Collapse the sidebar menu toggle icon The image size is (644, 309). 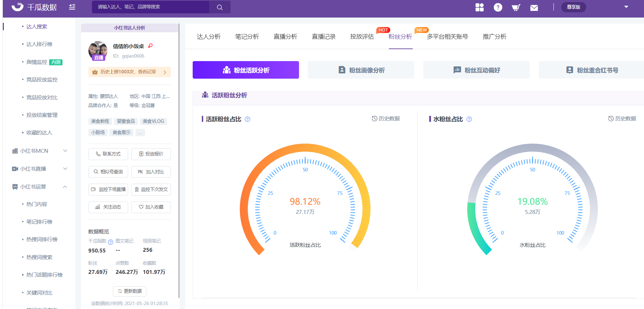pyautogui.click(x=72, y=7)
